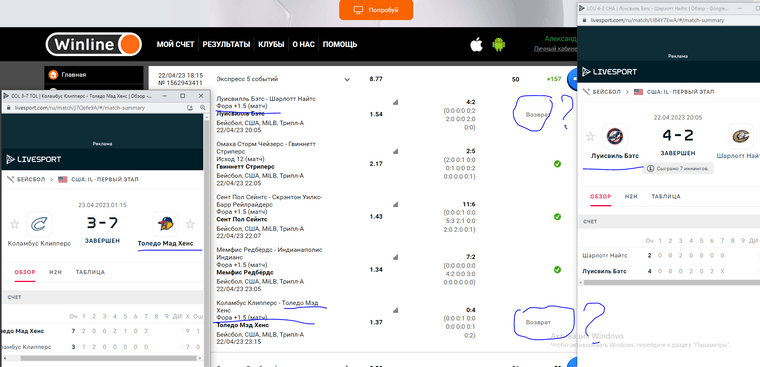Image resolution: width=760 pixels, height=367 pixels.
Task: Click the Луисвиль Бэтс team logo
Action: (x=615, y=136)
